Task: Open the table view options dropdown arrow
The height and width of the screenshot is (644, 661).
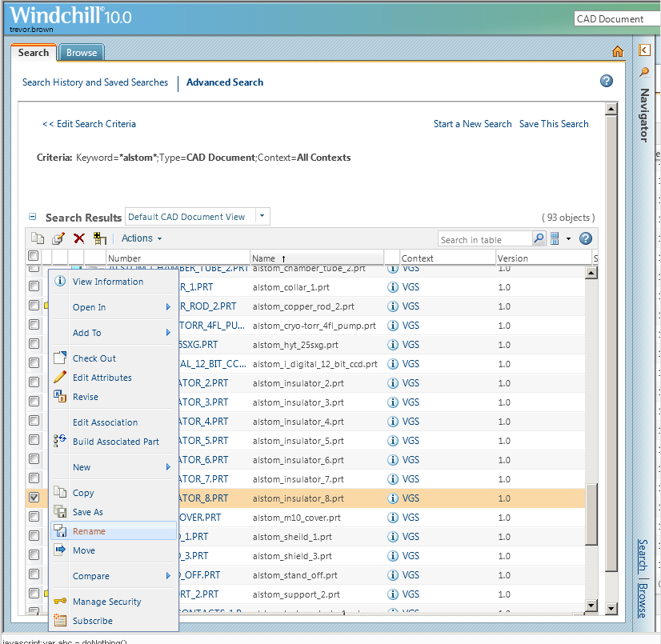Action: pyautogui.click(x=568, y=239)
